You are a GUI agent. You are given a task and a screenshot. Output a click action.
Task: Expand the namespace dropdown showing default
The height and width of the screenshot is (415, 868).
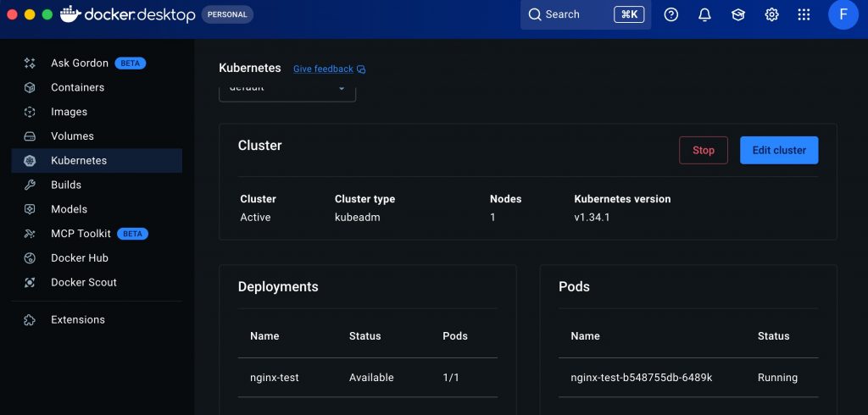click(x=287, y=90)
